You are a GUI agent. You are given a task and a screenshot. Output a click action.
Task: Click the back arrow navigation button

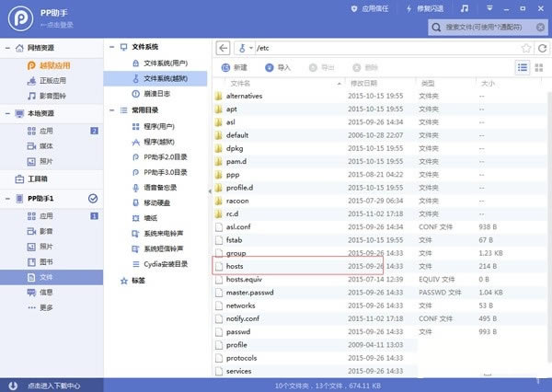[x=223, y=48]
